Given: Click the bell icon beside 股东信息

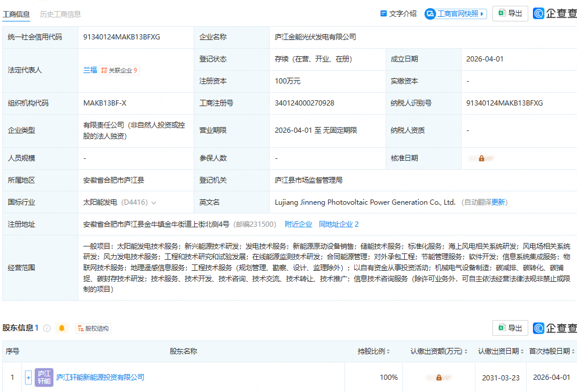Looking at the screenshot, I should (61, 328).
